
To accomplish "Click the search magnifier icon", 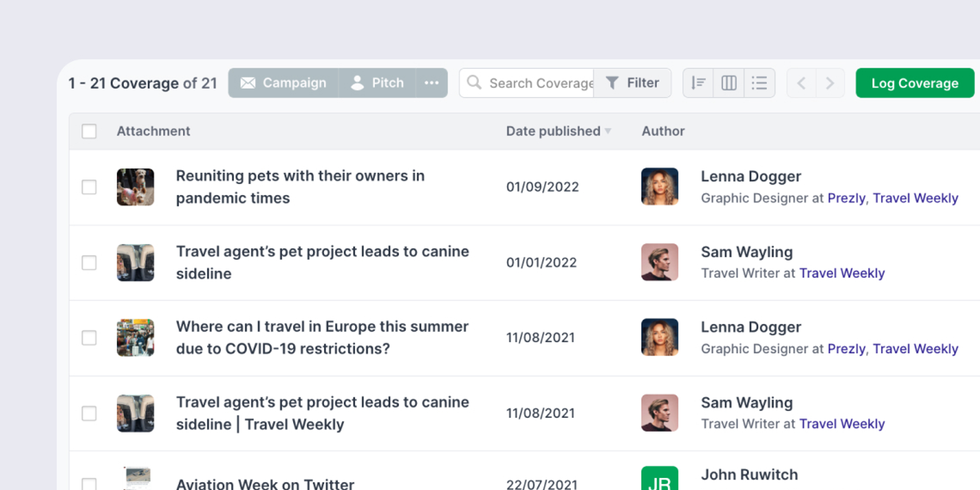I will pos(474,83).
